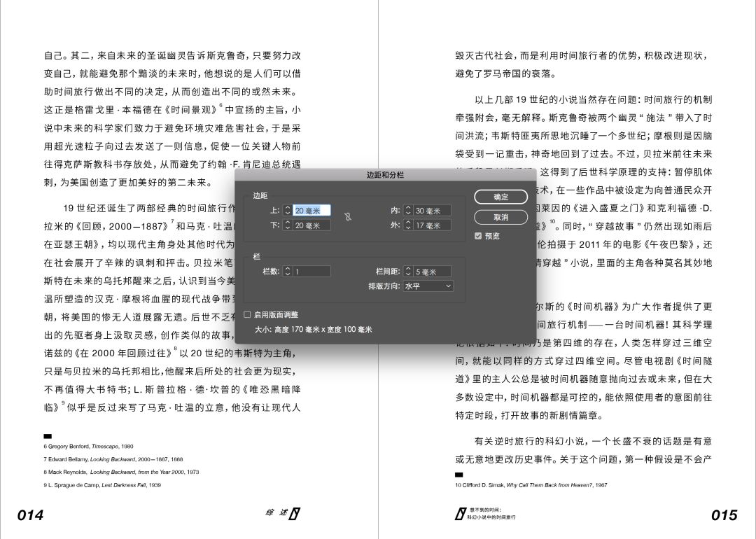Click the stepper arrows for 下 margin
This screenshot has width=756, height=539.
(x=288, y=225)
